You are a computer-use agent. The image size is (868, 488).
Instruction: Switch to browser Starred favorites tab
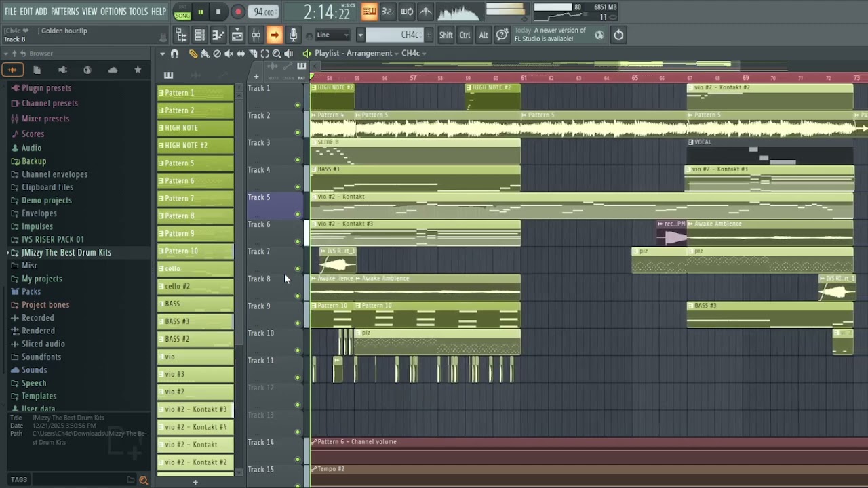click(x=138, y=70)
